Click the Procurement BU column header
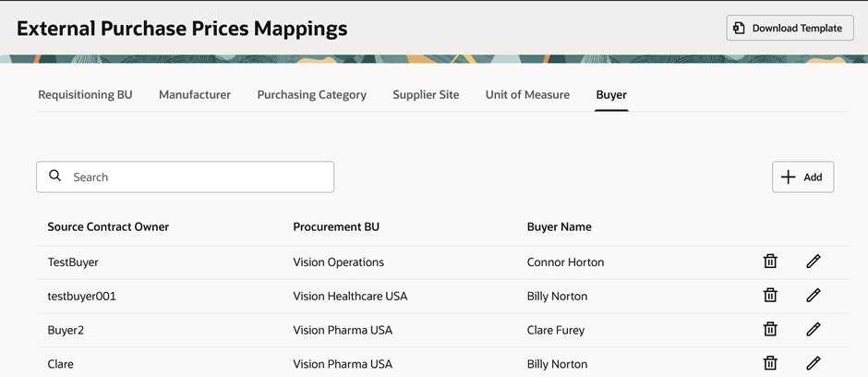Image resolution: width=868 pixels, height=377 pixels. pyautogui.click(x=336, y=226)
